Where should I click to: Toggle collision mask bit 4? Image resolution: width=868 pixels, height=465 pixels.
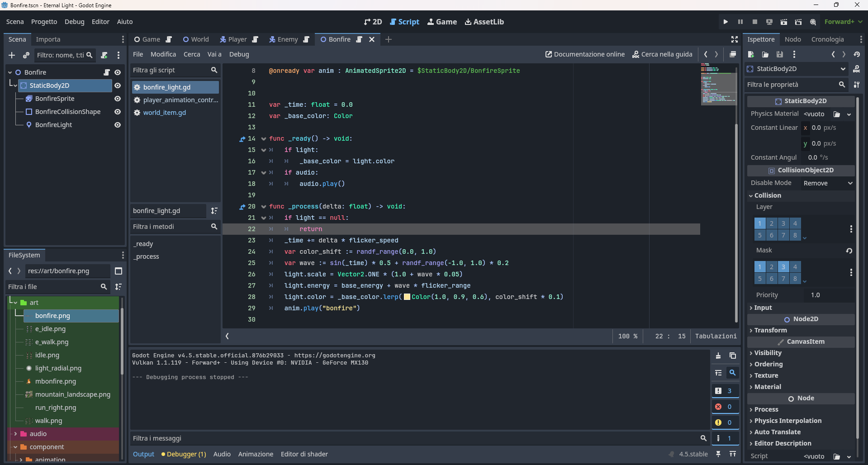795,267
